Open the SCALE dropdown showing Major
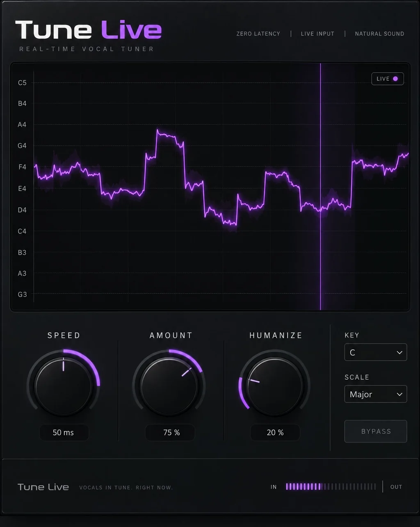Screen dimensions: 420x527 click(x=376, y=394)
